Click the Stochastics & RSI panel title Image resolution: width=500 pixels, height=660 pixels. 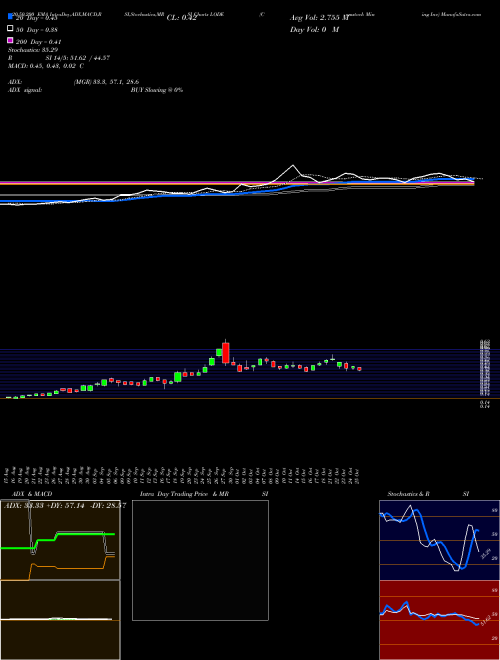click(x=428, y=494)
